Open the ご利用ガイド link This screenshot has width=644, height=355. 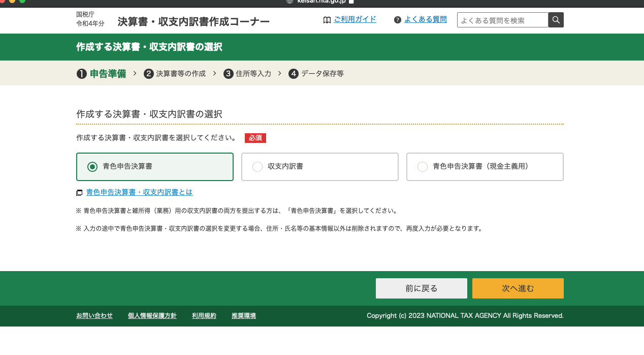click(x=355, y=19)
